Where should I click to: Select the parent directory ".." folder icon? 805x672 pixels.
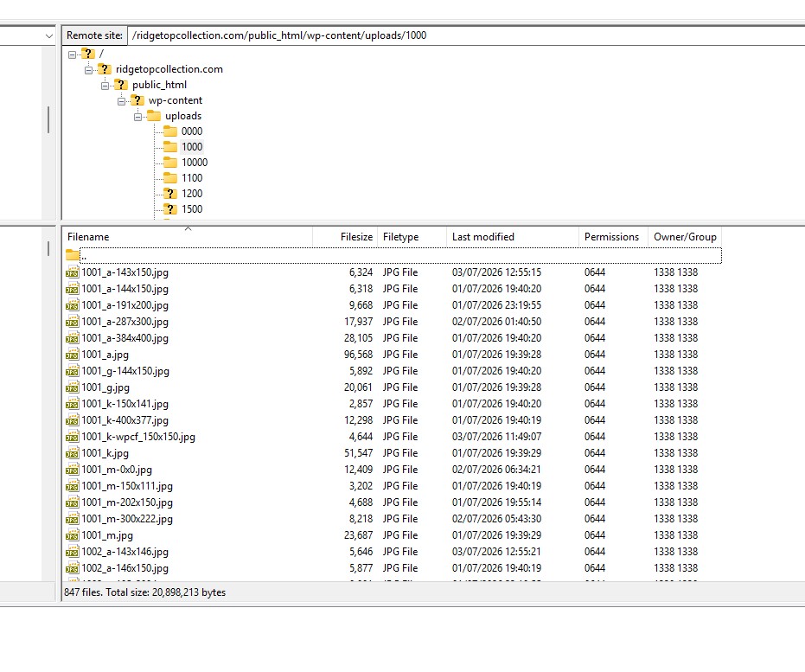pos(73,255)
